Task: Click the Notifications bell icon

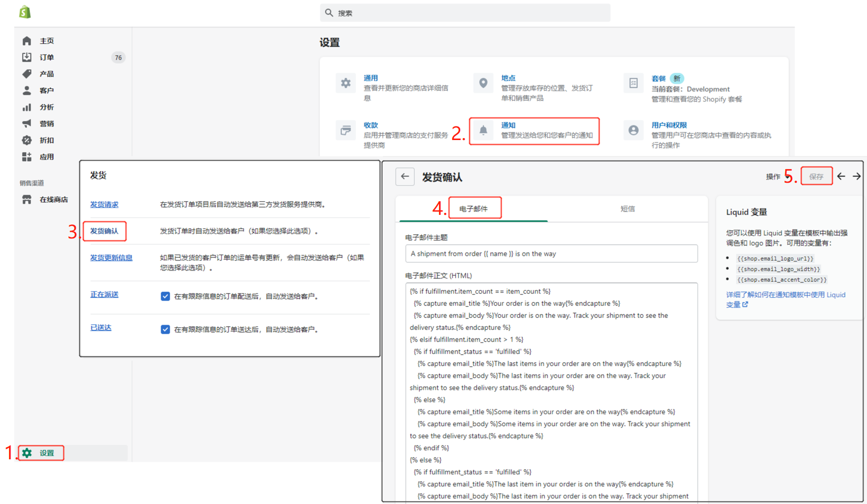Action: (x=483, y=131)
